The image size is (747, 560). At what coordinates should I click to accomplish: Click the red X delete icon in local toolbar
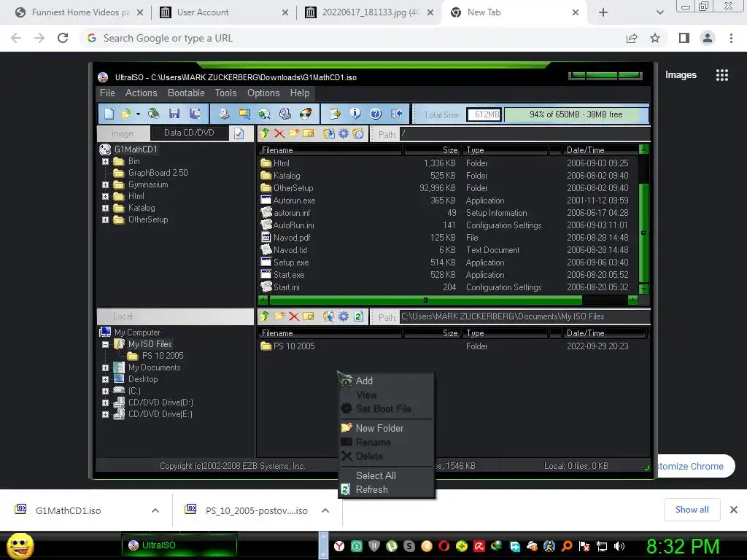coord(294,316)
